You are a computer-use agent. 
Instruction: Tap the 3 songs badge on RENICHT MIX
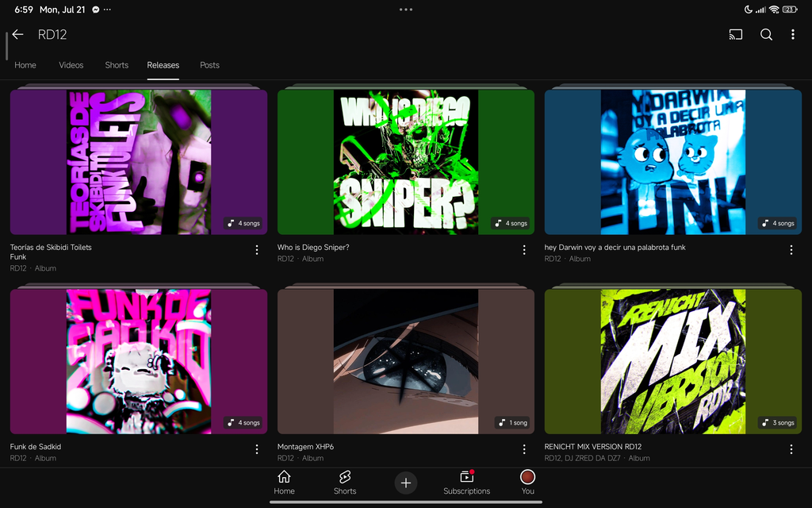click(x=779, y=422)
